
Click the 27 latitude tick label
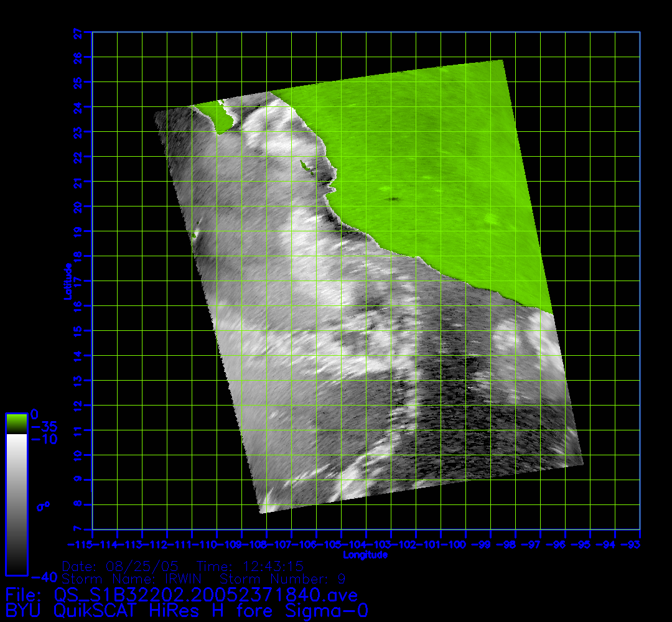click(x=78, y=32)
